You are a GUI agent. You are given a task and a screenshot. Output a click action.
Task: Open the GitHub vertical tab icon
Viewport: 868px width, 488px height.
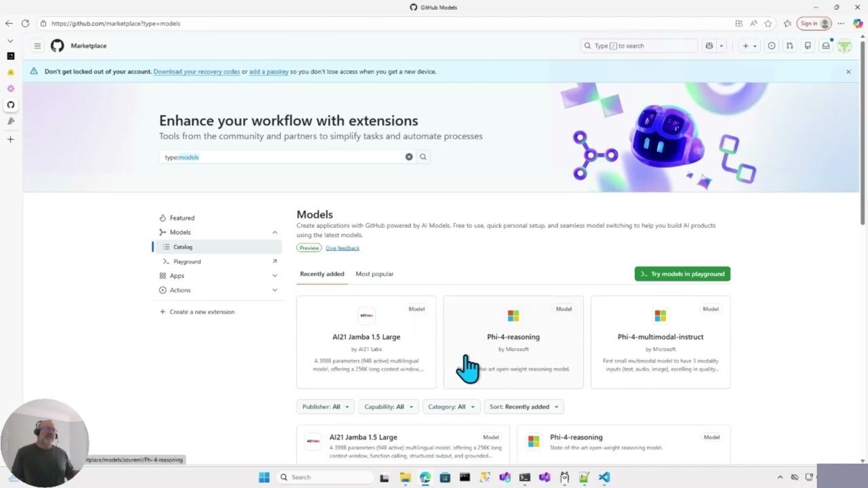tap(10, 105)
